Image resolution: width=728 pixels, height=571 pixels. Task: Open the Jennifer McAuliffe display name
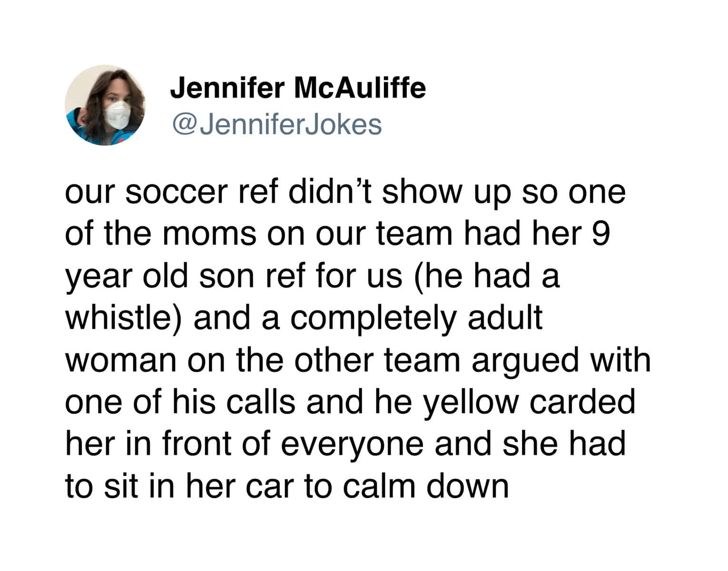(298, 88)
